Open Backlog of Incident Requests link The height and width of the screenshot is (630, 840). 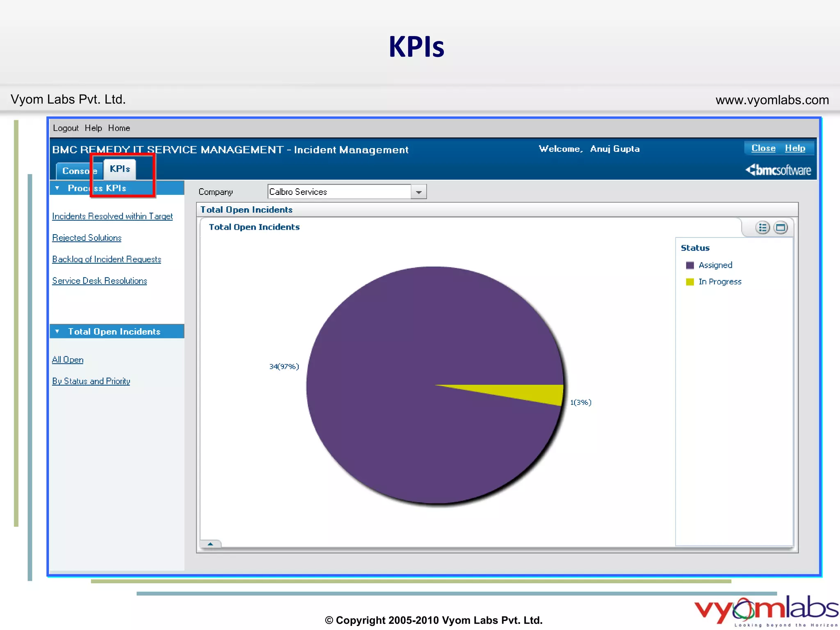(x=107, y=259)
